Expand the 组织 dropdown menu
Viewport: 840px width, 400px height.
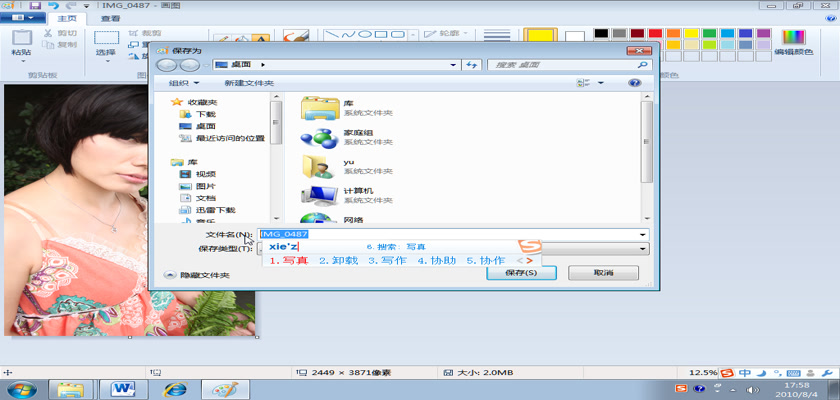[x=184, y=84]
